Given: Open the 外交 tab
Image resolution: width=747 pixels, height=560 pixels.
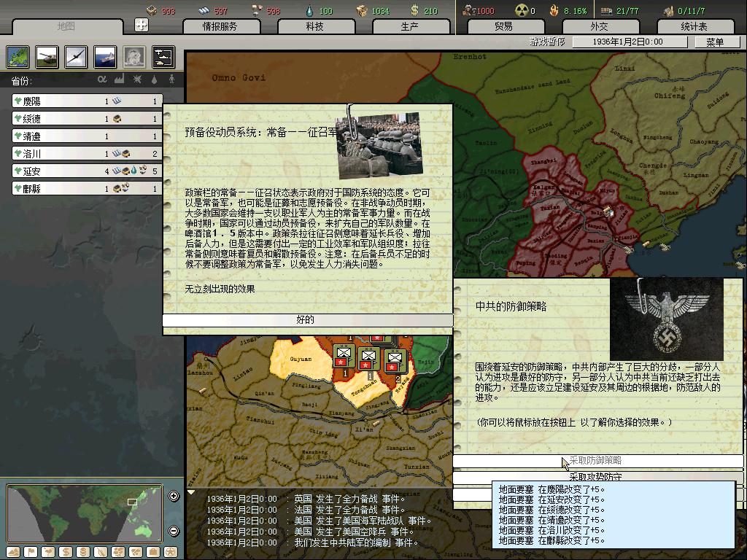Looking at the screenshot, I should point(598,26).
